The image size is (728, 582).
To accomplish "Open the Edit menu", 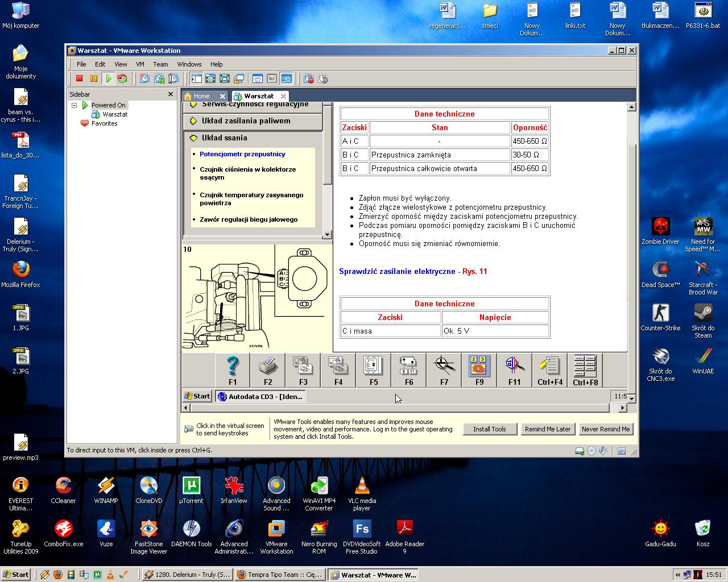I will click(x=100, y=64).
